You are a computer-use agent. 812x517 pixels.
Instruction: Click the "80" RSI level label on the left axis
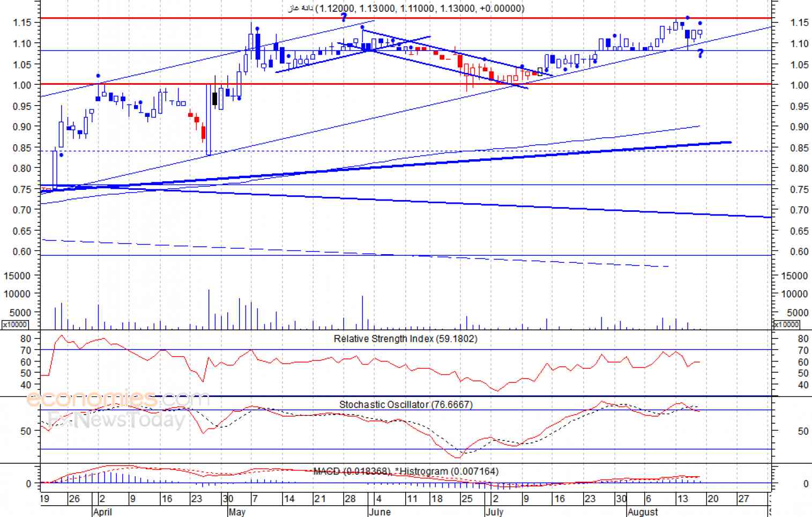click(26, 338)
